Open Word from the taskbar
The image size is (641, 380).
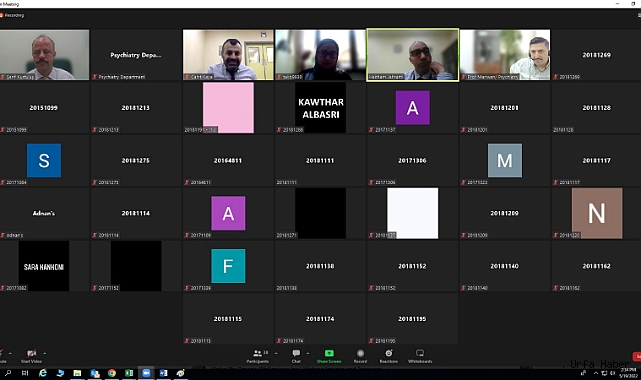click(164, 373)
